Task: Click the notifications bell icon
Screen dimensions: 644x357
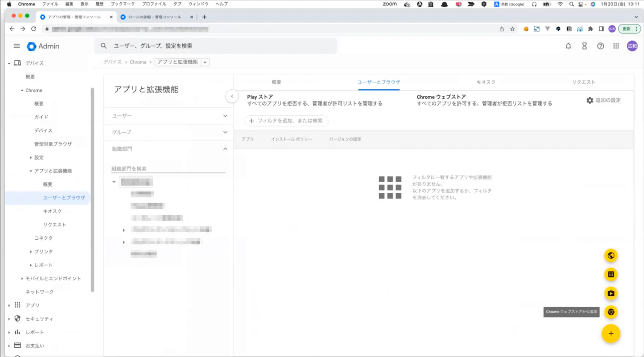Action: click(x=568, y=46)
